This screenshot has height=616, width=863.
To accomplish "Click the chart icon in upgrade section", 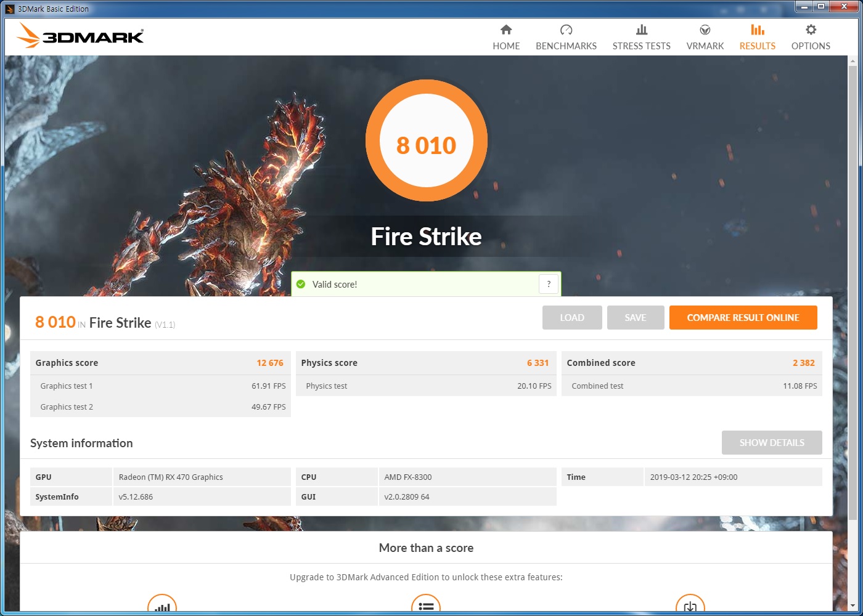I will tap(162, 604).
